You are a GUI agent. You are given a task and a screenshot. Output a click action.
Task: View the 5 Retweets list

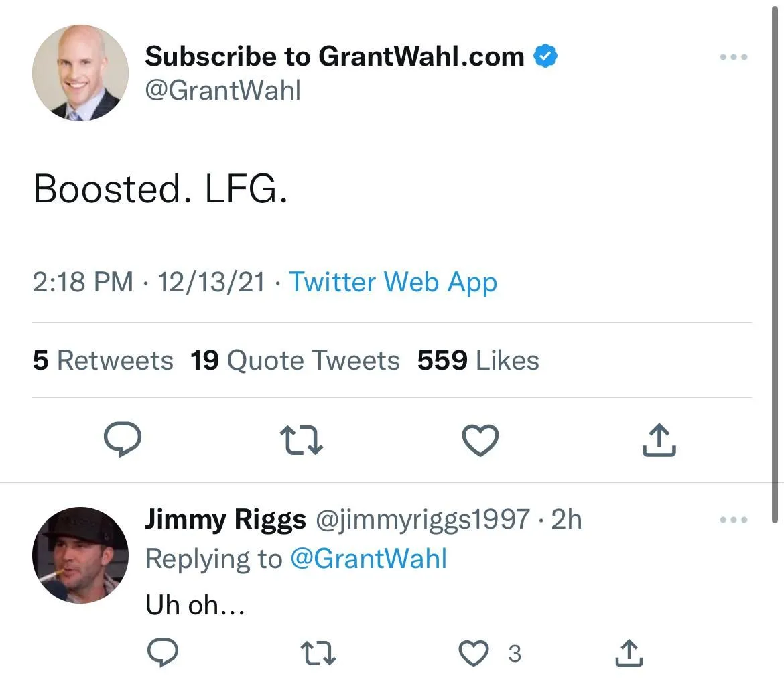103,360
